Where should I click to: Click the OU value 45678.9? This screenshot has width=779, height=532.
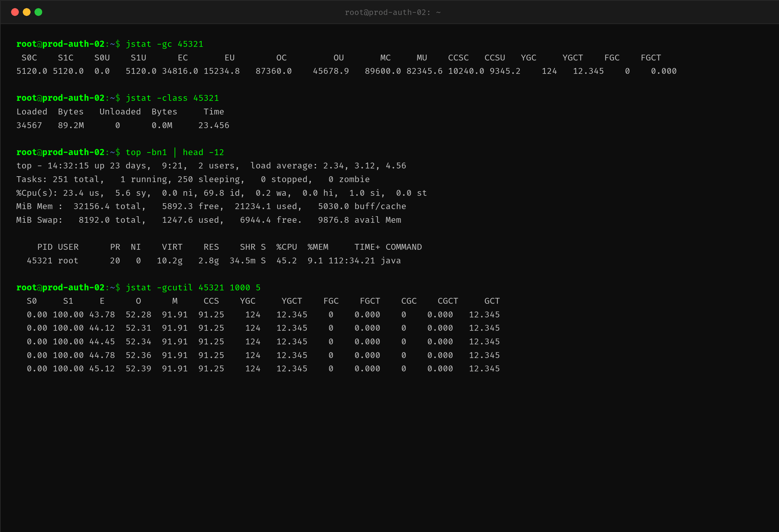pyautogui.click(x=331, y=71)
